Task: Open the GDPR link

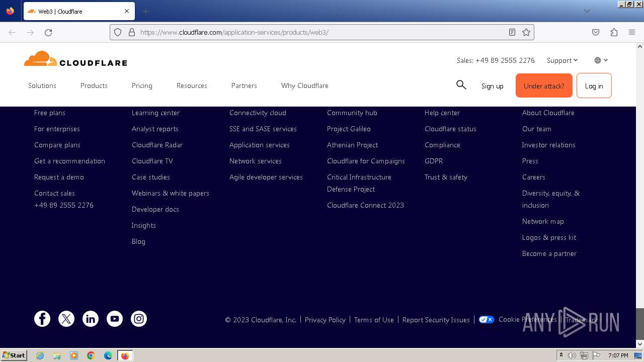Action: click(434, 161)
